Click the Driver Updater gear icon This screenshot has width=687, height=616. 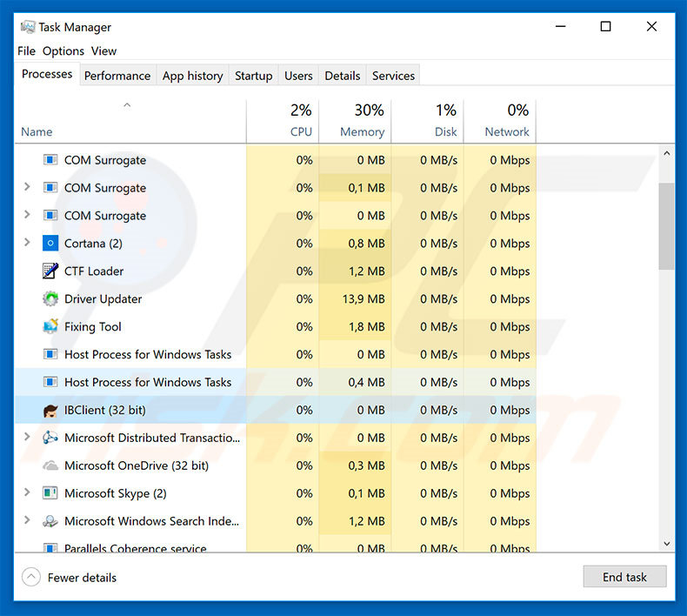[x=50, y=298]
